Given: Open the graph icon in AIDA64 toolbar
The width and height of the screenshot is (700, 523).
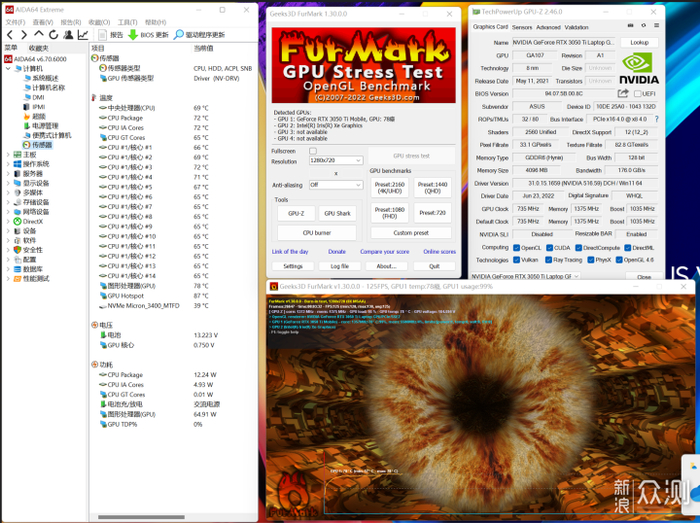Looking at the screenshot, I should 83,35.
